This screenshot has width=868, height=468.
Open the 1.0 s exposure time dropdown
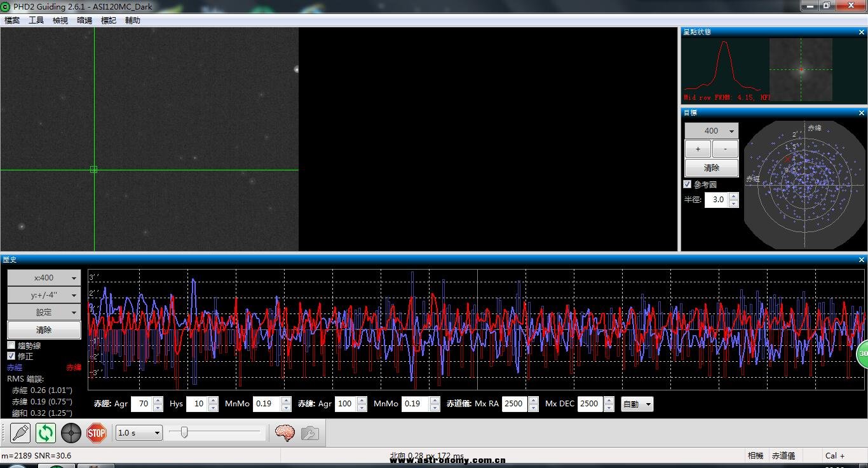click(x=139, y=433)
